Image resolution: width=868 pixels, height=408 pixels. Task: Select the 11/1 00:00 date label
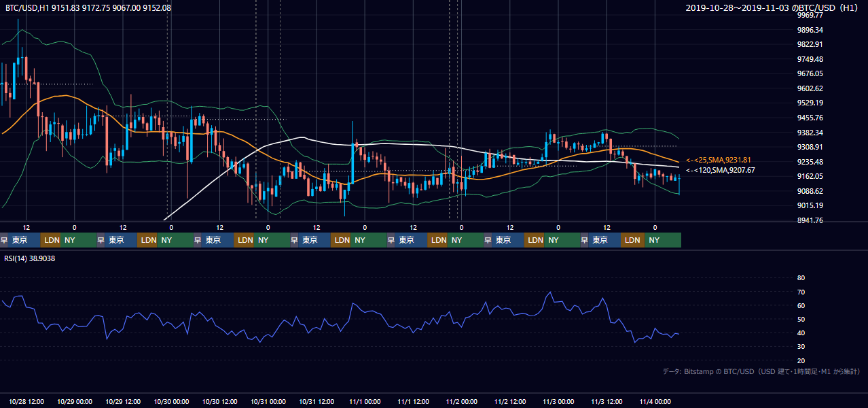[365, 401]
